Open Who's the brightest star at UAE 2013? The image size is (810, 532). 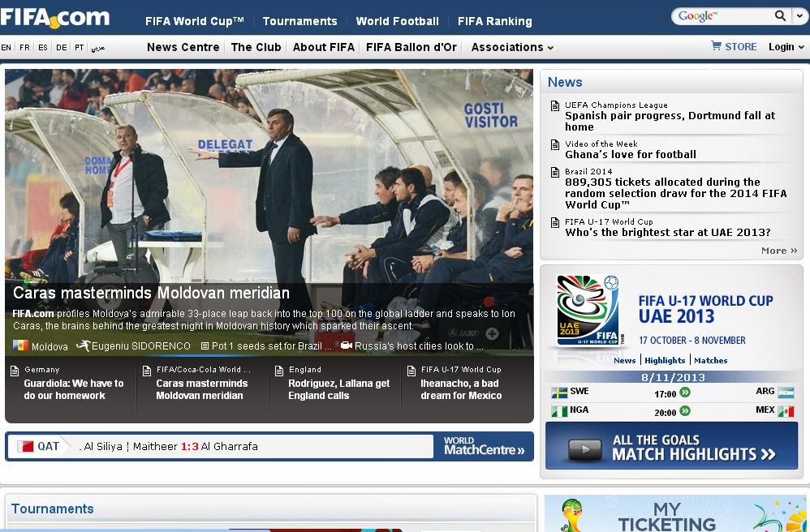pyautogui.click(x=668, y=232)
